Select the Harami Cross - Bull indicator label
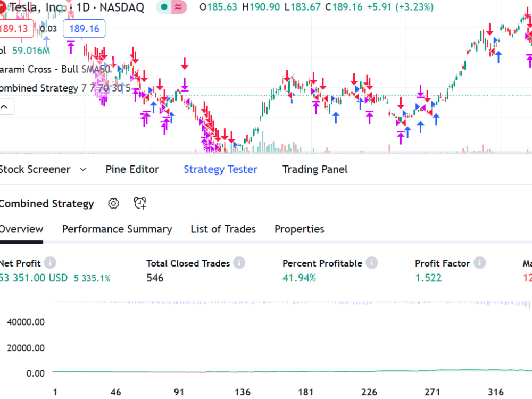 tap(37, 70)
